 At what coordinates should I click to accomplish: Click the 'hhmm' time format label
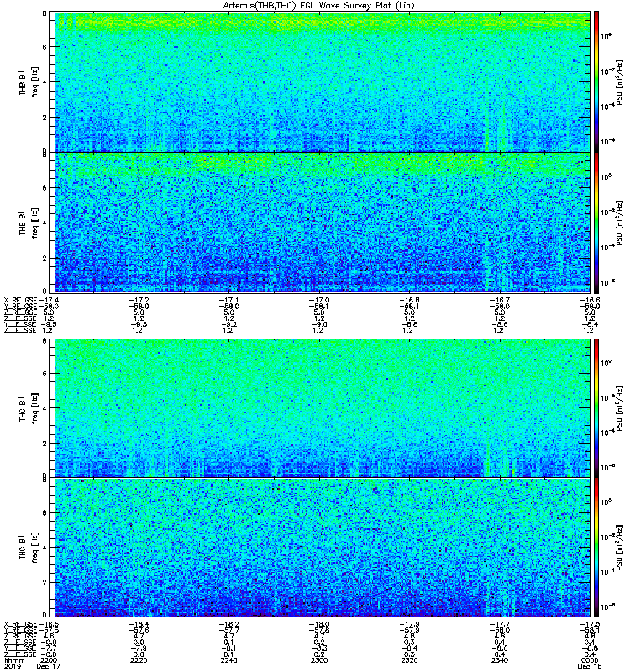[x=14, y=660]
